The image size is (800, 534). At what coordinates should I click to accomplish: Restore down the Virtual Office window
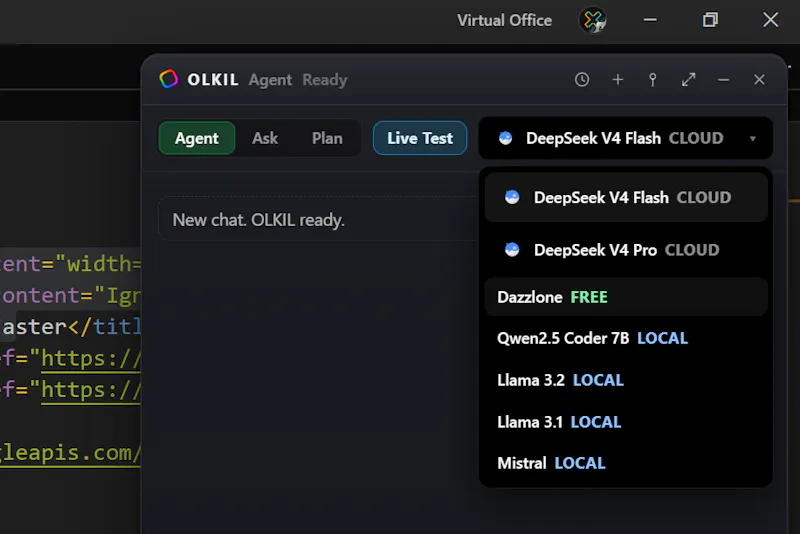(710, 20)
